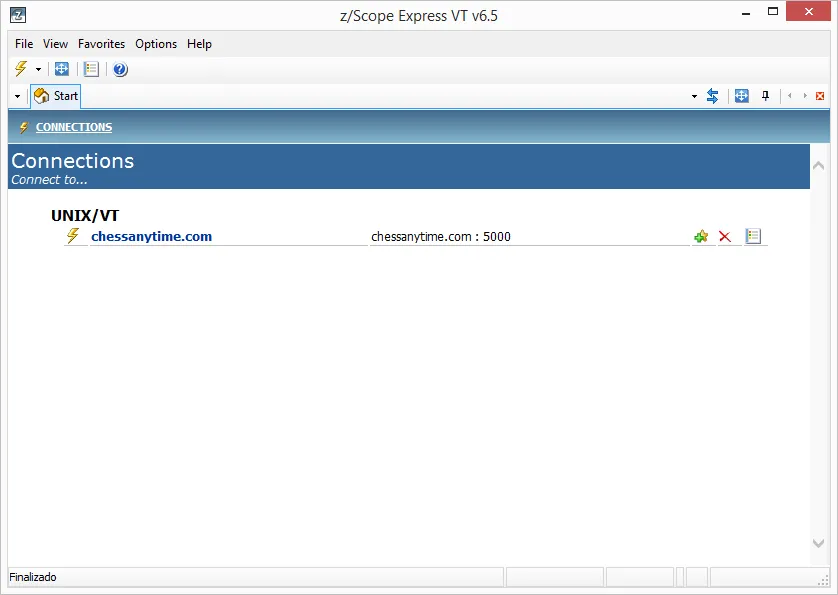Toggle the pin icon on the tab bar

(x=765, y=96)
